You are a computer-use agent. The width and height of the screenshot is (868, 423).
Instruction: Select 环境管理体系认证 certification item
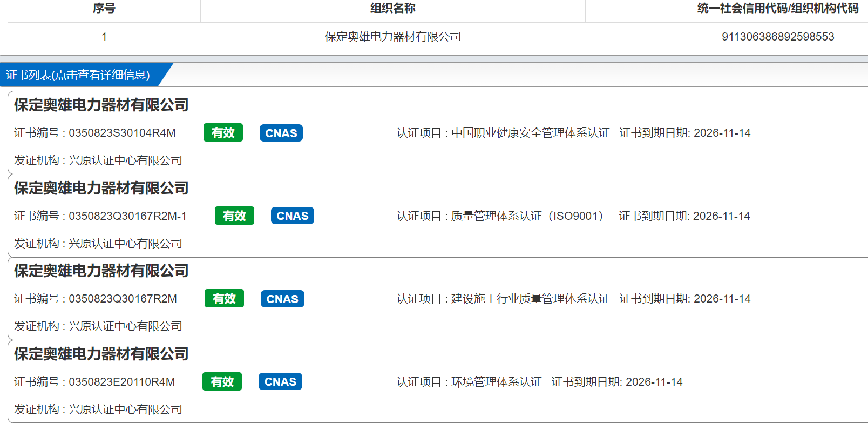(496, 382)
